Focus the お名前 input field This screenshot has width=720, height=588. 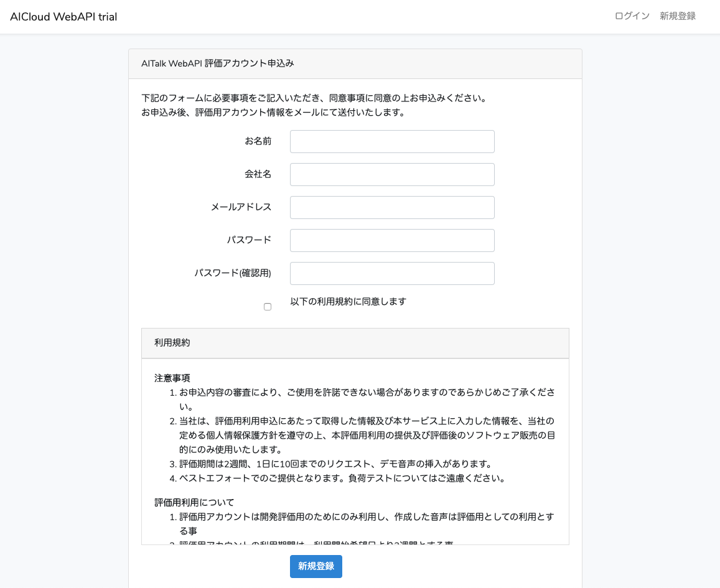coord(392,141)
